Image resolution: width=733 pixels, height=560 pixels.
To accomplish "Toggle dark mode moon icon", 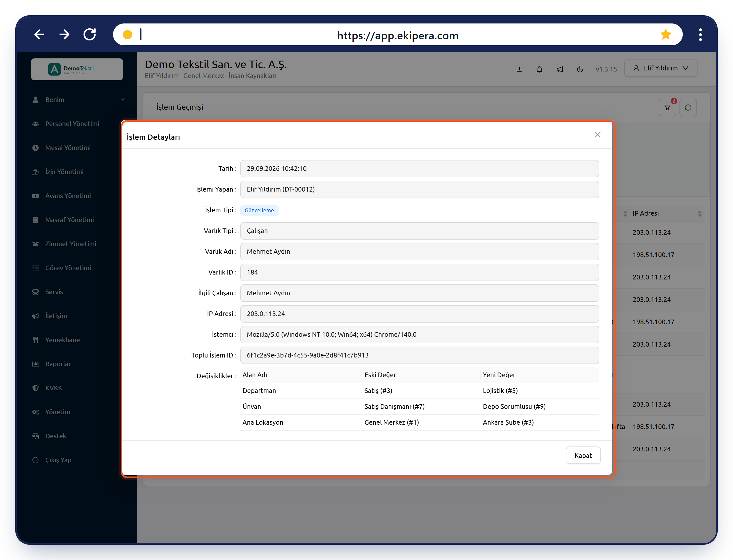I will click(580, 69).
